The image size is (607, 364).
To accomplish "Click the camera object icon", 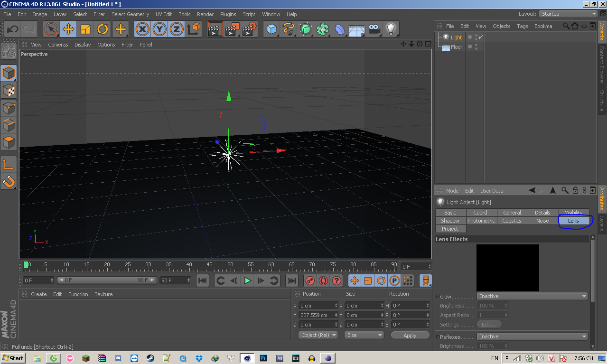I will point(374,29).
